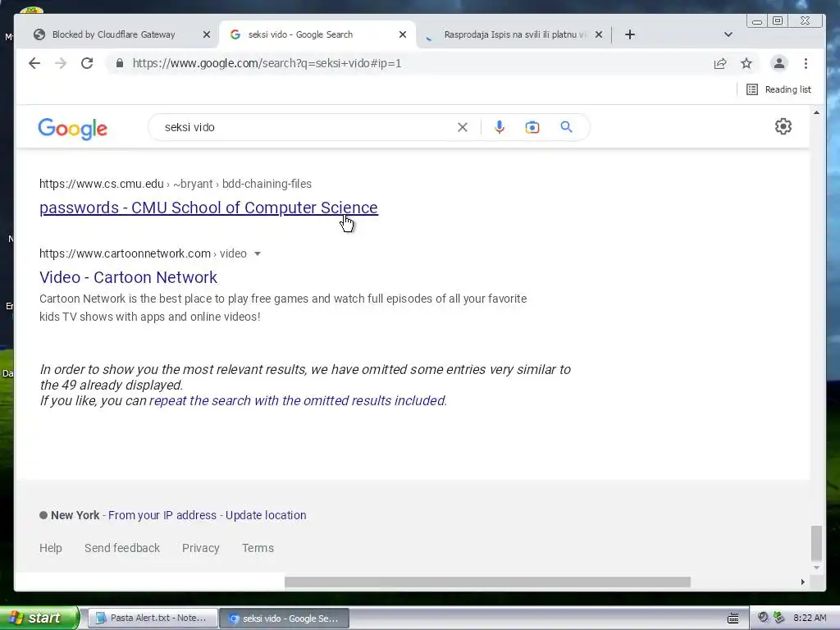Open the Video - Cartoon Network result
Screen dimensions: 840x630
(128, 277)
